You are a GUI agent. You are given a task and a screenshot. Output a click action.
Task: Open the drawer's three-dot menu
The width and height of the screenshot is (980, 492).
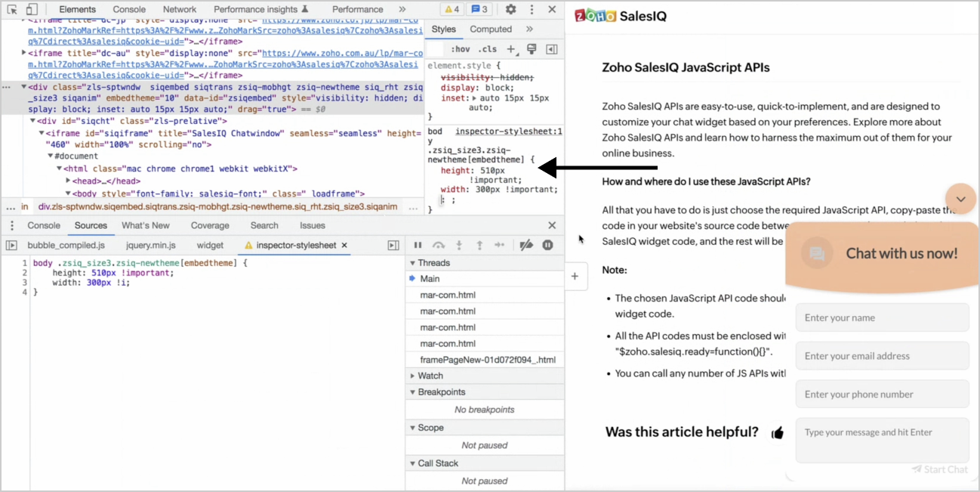pyautogui.click(x=12, y=225)
